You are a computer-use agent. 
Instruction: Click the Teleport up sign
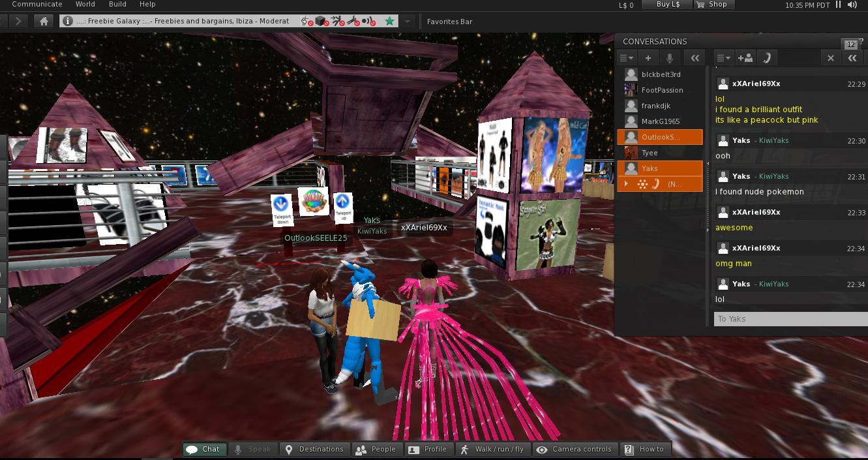(343, 208)
